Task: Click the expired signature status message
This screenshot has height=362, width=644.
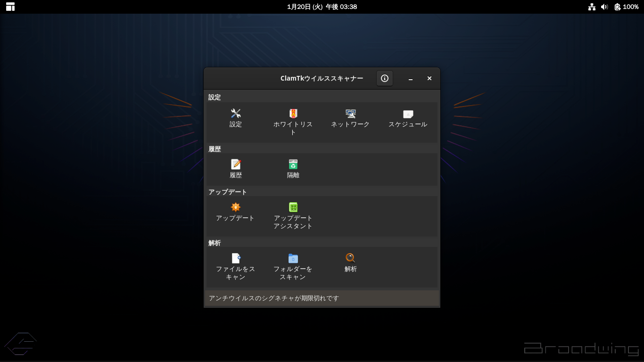Action: [x=274, y=298]
